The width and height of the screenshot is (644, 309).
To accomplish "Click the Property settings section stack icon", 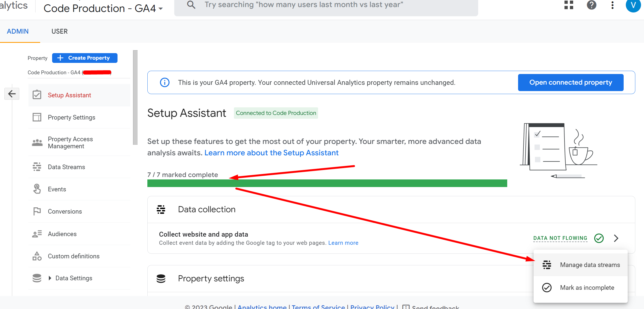I will (x=161, y=279).
